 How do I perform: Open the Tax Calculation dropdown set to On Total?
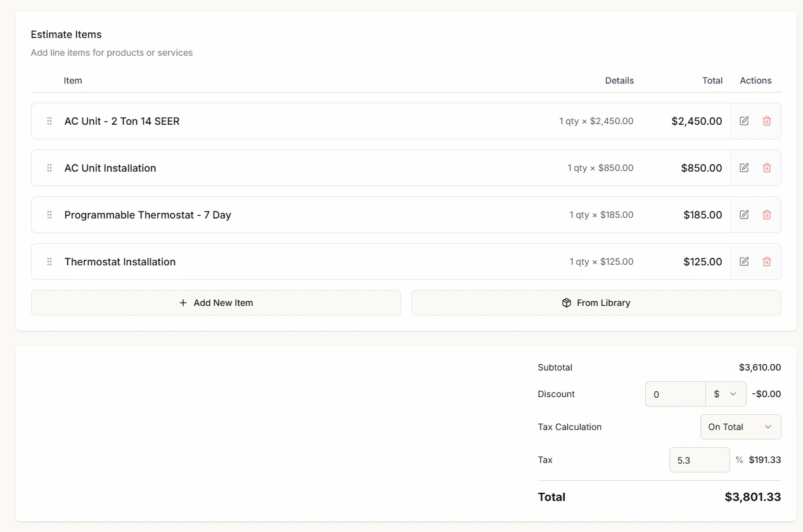[x=740, y=427]
